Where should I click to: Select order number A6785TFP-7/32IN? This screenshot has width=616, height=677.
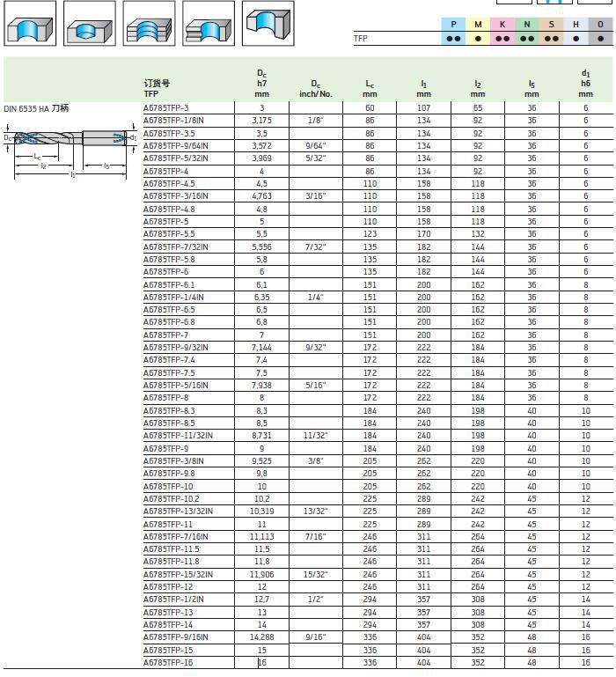(x=176, y=247)
